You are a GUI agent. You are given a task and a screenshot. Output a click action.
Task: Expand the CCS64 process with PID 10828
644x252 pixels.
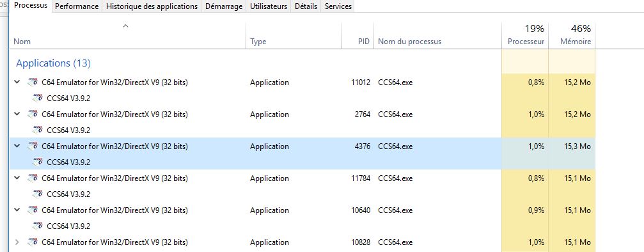17,242
